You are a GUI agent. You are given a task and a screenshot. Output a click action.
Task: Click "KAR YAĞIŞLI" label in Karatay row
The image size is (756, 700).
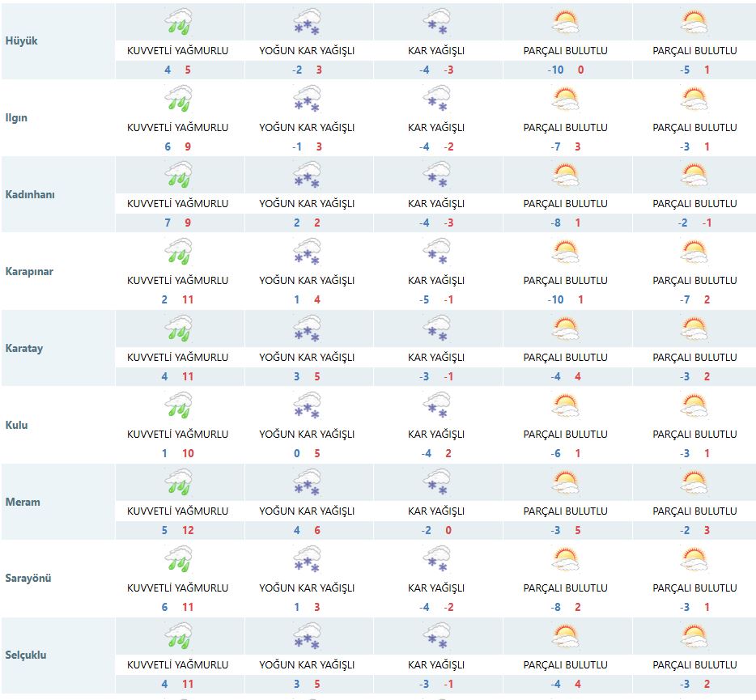(436, 358)
